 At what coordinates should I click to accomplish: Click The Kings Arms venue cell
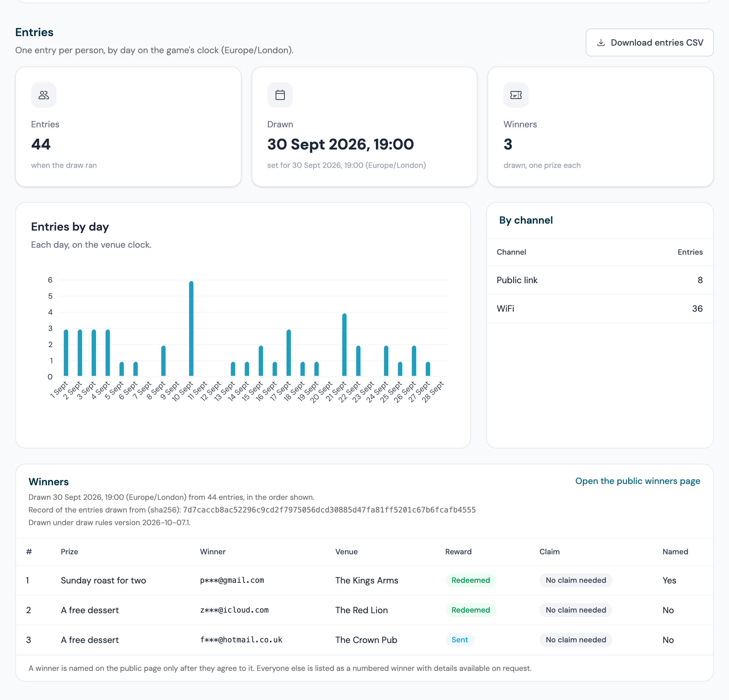click(x=367, y=580)
